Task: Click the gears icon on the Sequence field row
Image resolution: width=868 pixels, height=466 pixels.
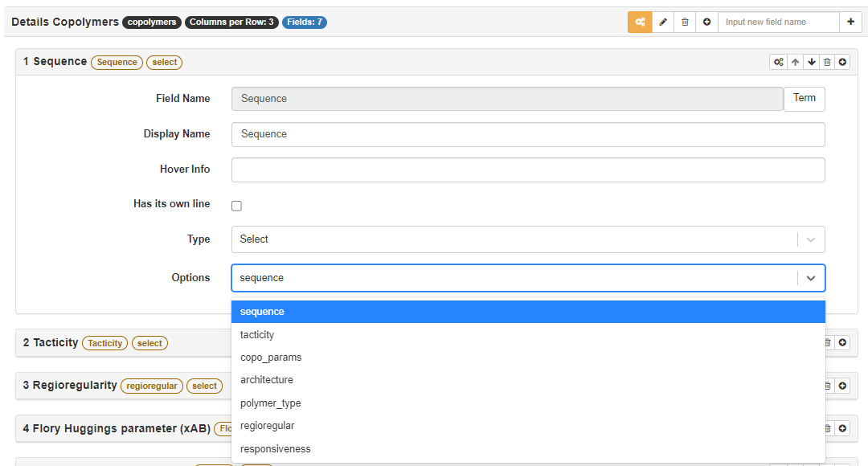Action: pyautogui.click(x=778, y=62)
